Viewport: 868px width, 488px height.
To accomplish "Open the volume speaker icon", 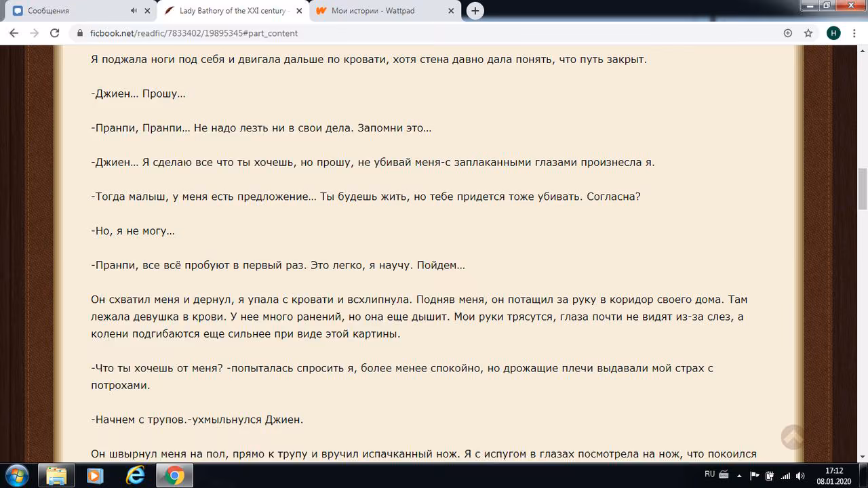I will coord(801,476).
